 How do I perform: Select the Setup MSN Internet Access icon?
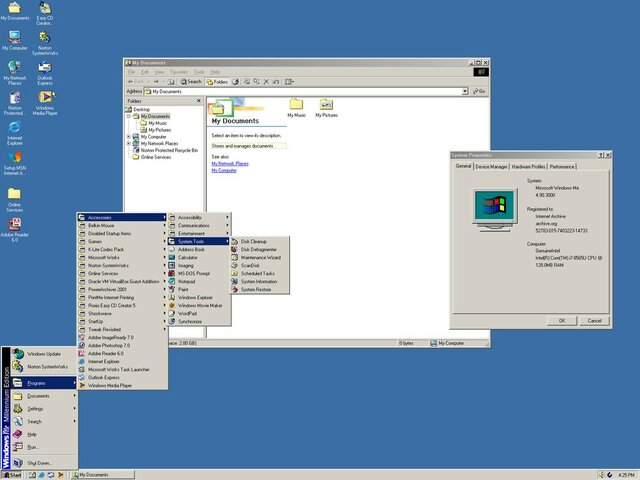(x=15, y=163)
